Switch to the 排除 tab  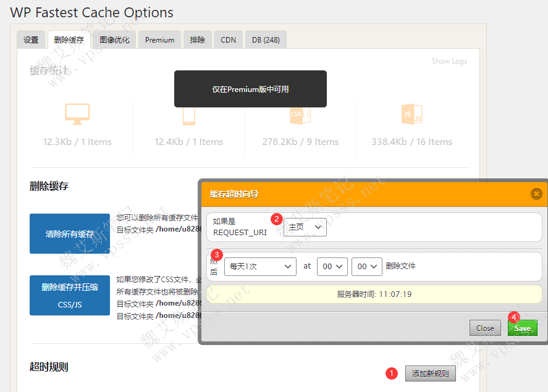198,40
